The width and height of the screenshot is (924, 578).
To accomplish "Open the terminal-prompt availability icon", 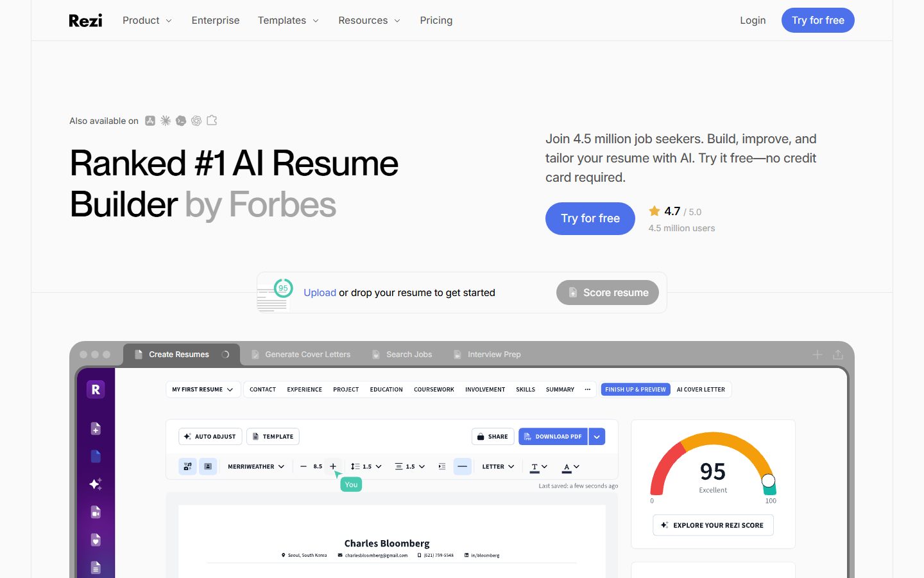I will click(181, 121).
